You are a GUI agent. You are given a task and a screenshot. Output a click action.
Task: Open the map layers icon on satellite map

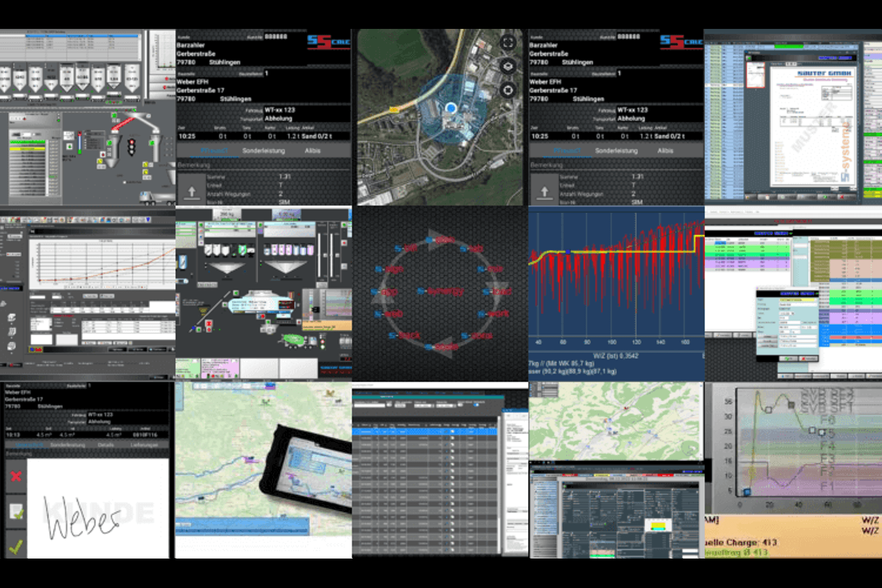(x=508, y=66)
